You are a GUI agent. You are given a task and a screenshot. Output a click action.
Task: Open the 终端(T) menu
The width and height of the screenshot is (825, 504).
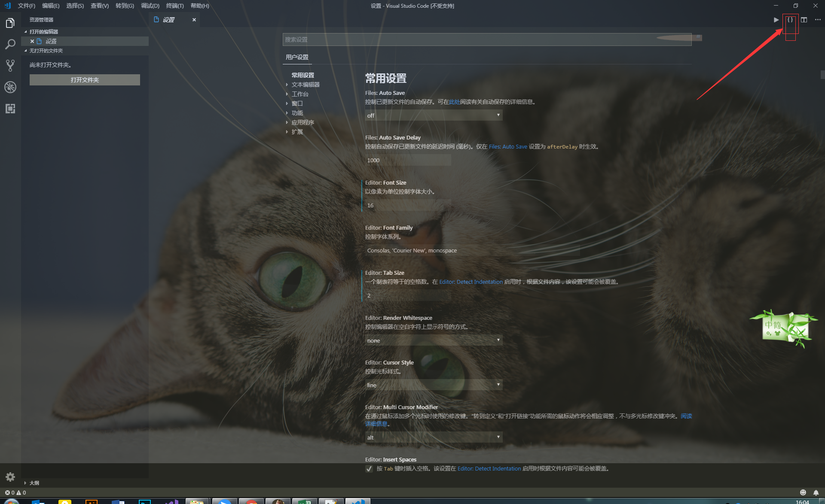point(174,6)
